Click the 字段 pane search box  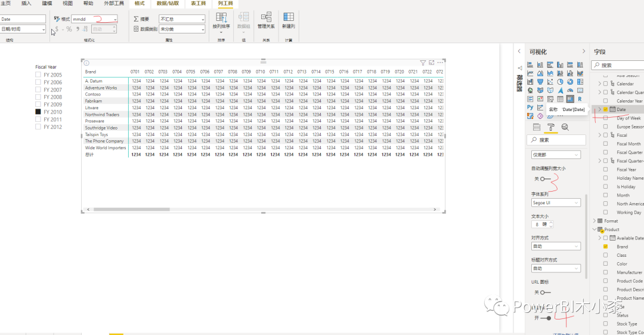click(618, 65)
